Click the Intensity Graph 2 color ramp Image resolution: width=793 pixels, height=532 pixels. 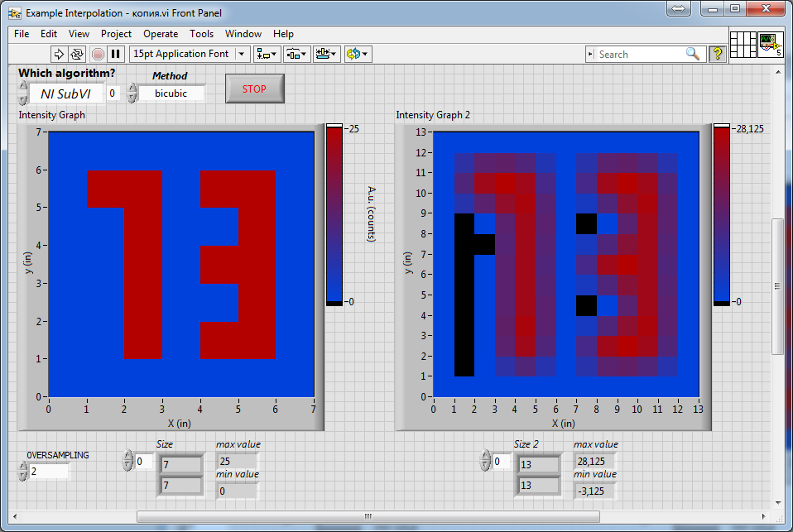pos(722,215)
